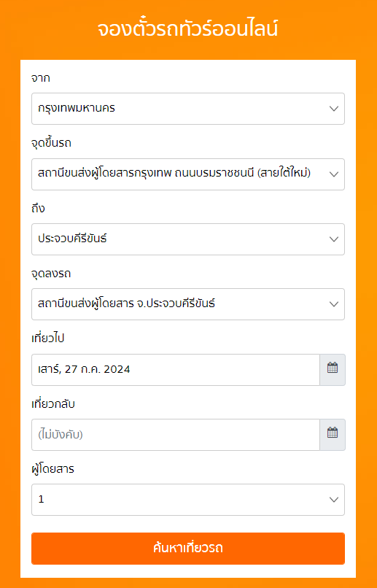Select the passenger count dropdown showing 1
This screenshot has width=377, height=588.
pos(188,500)
